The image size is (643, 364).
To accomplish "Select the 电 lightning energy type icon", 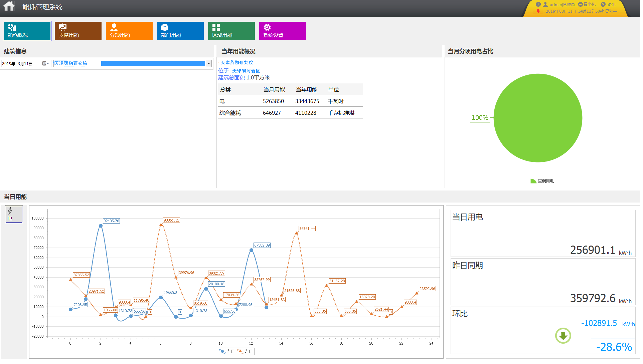I will coord(14,214).
